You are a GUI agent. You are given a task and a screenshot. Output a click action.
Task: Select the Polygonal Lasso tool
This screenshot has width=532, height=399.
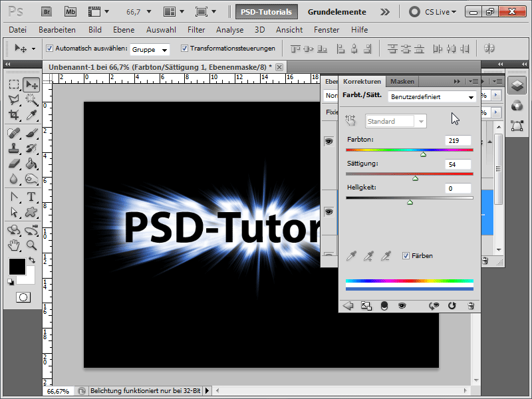14,99
